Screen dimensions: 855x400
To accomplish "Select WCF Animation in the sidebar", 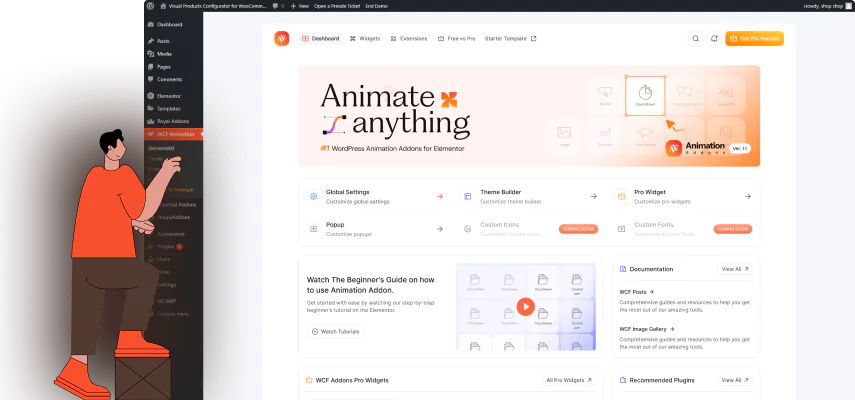I will pyautogui.click(x=174, y=134).
